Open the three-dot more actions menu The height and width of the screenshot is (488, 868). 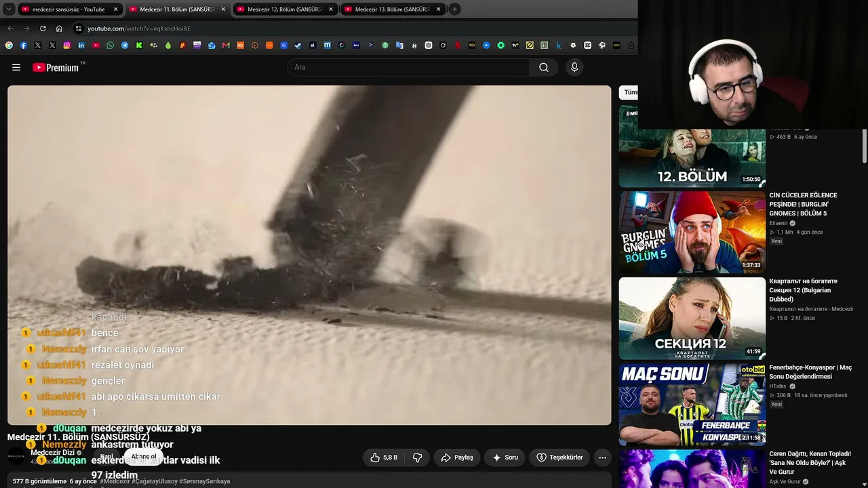[602, 457]
